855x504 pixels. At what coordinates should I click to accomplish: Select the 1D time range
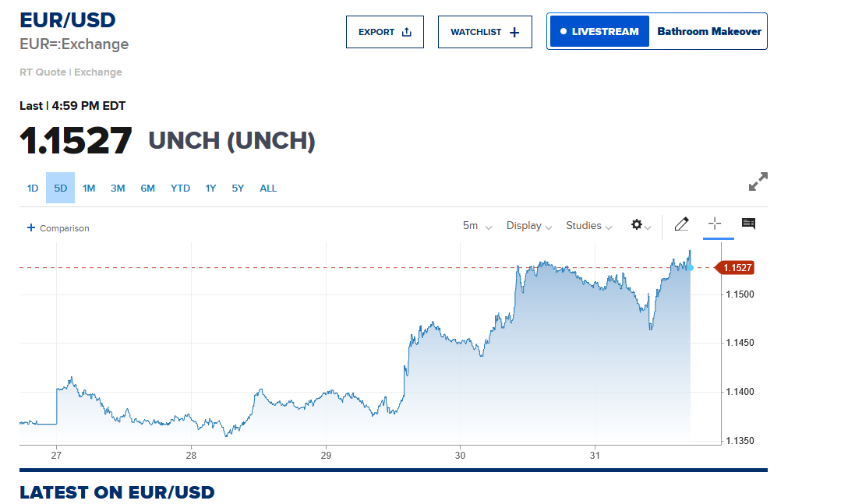pyautogui.click(x=33, y=188)
